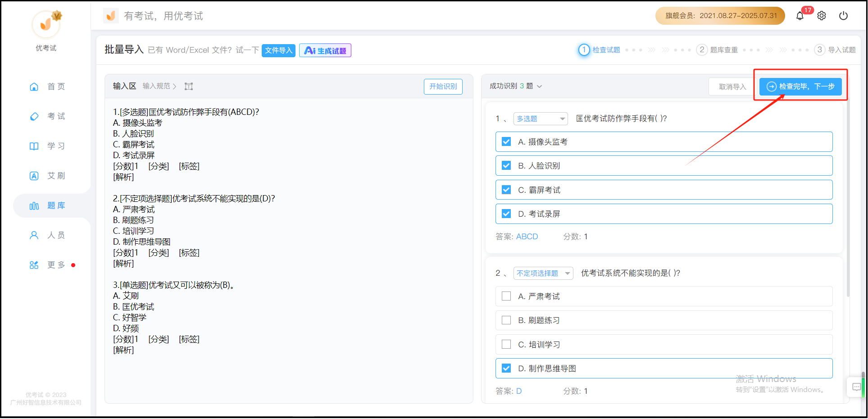Click the 取消导入 button

click(x=732, y=87)
